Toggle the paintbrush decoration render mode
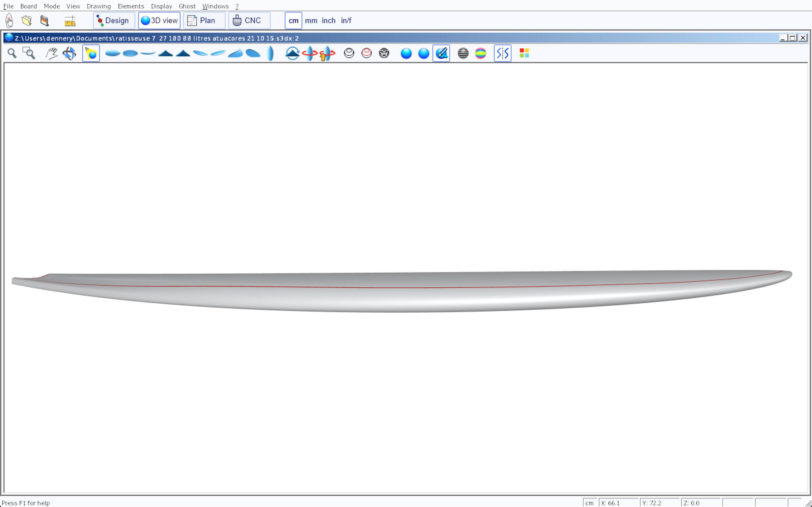 point(441,53)
